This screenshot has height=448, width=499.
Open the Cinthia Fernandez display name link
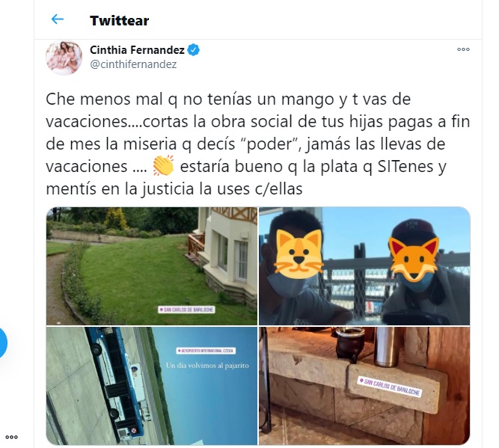tap(137, 50)
